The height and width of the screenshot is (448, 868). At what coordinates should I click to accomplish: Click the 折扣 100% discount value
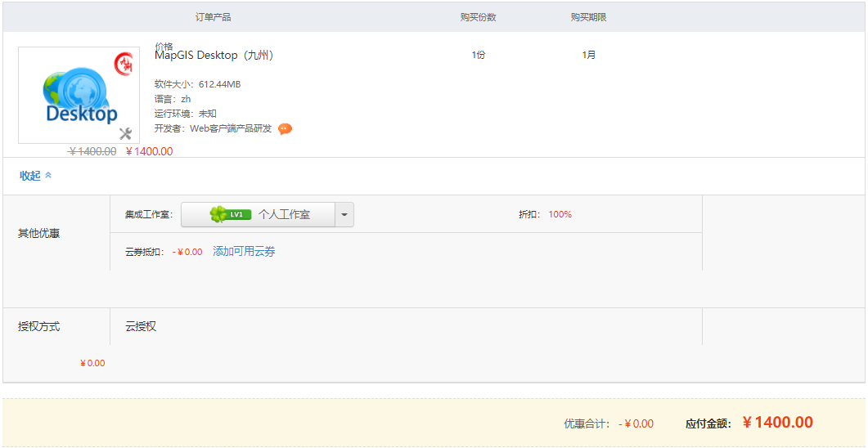[560, 214]
